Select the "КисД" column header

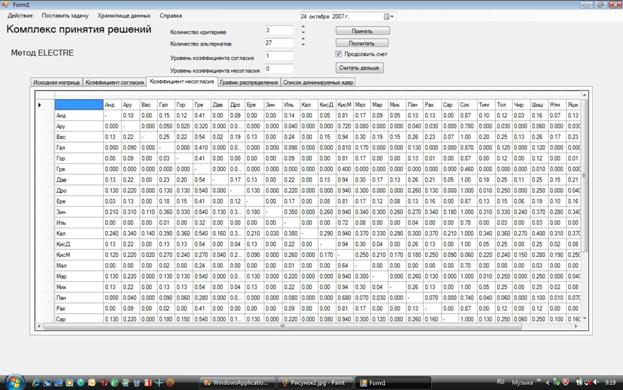[x=327, y=105]
